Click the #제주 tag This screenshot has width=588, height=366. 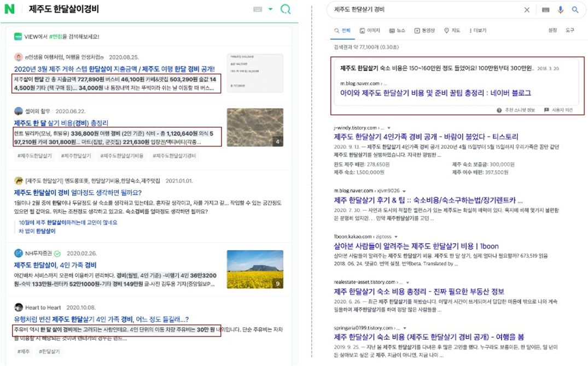pos(24,351)
